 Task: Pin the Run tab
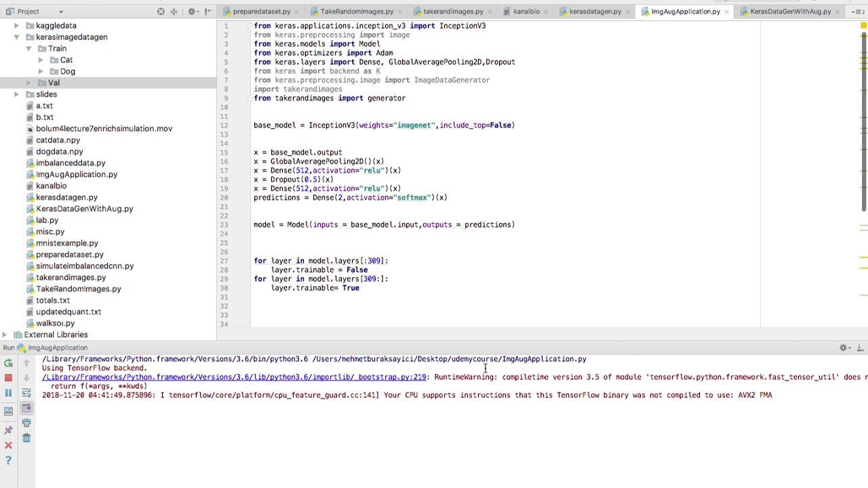8,429
